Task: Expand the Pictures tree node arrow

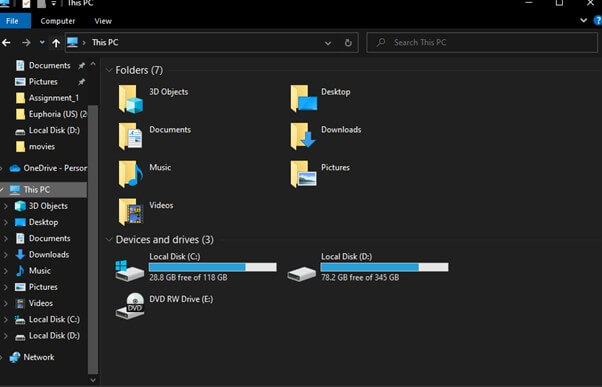Action: (x=5, y=287)
